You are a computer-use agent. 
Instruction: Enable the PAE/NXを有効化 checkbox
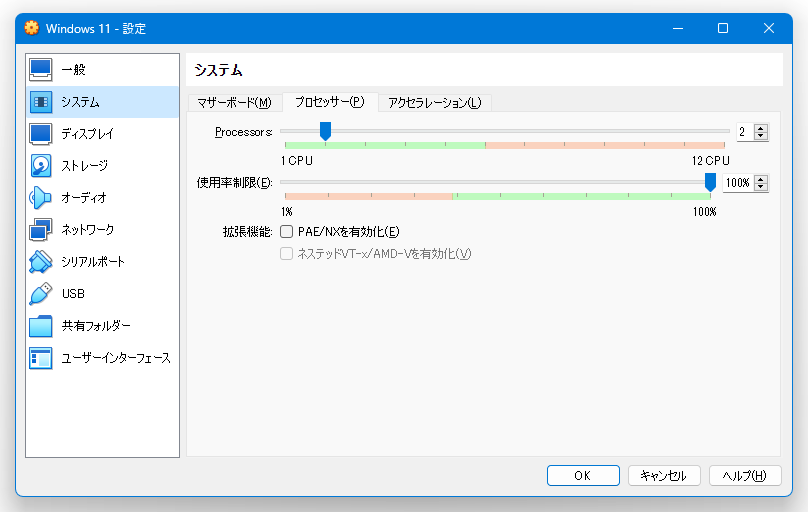coord(287,232)
